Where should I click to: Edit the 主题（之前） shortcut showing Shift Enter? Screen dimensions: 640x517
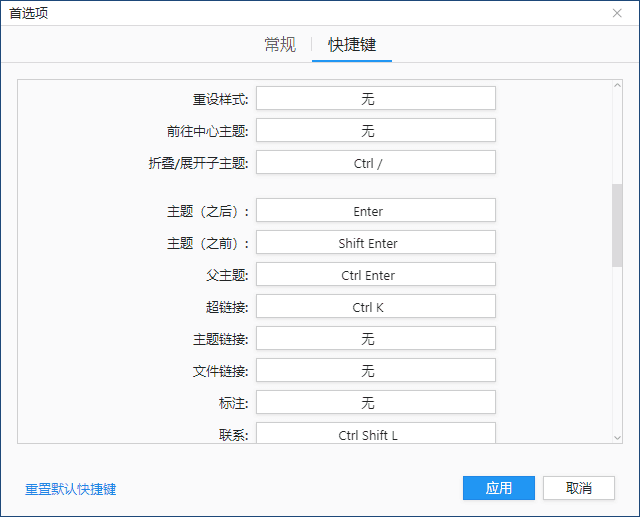[x=376, y=242]
